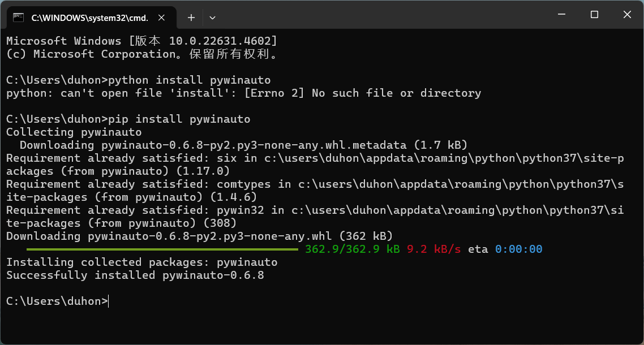Click the red 9.2 kB/s speed text
This screenshot has height=345, width=644.
433,249
